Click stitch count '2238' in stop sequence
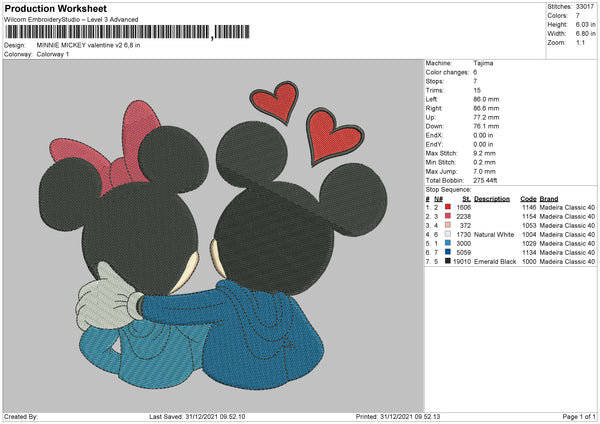Image resolution: width=600 pixels, height=424 pixels. click(463, 217)
